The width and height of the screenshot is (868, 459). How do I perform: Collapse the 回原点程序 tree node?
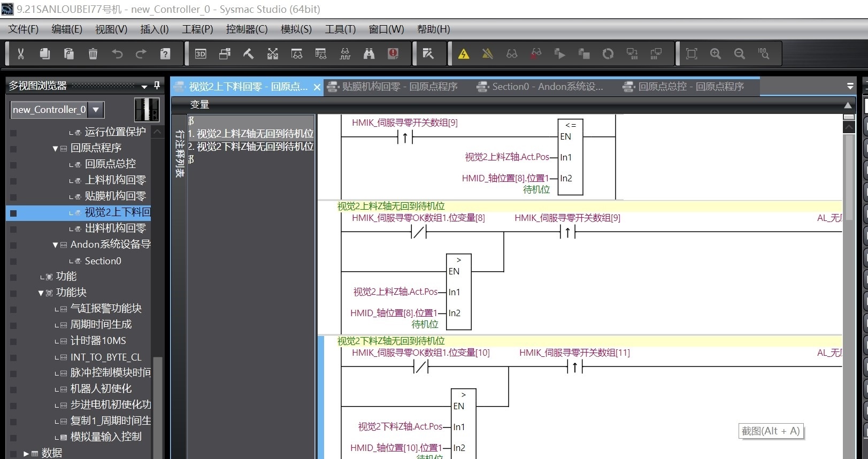(x=55, y=148)
